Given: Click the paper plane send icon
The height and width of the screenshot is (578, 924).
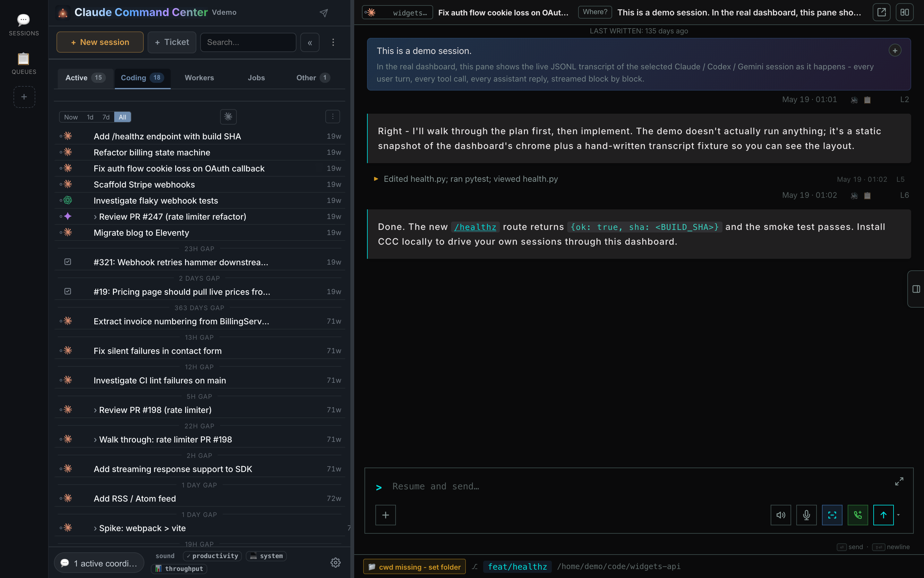Looking at the screenshot, I should (x=324, y=13).
